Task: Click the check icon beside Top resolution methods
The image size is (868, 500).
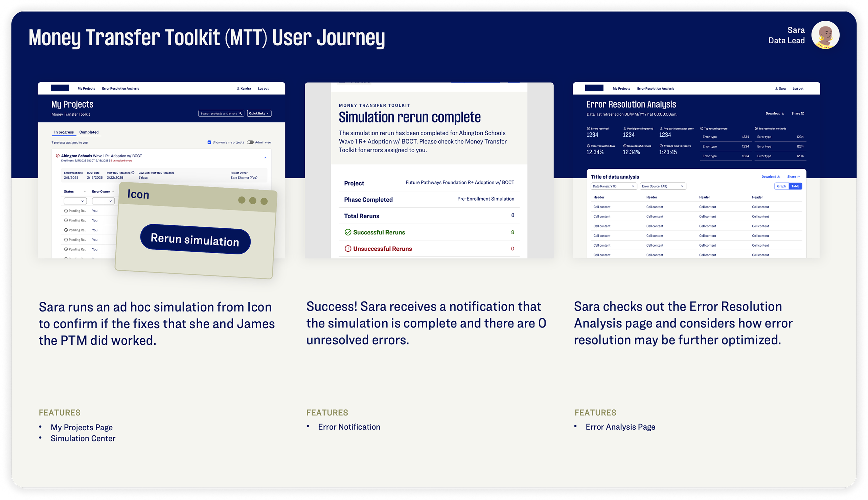Action: (756, 129)
